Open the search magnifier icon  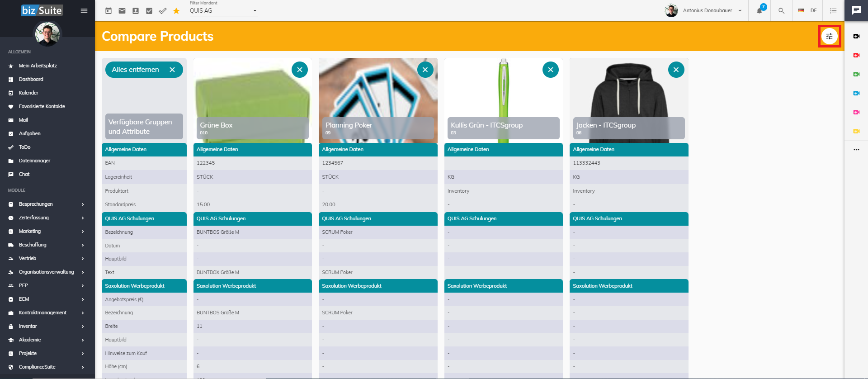(x=781, y=10)
